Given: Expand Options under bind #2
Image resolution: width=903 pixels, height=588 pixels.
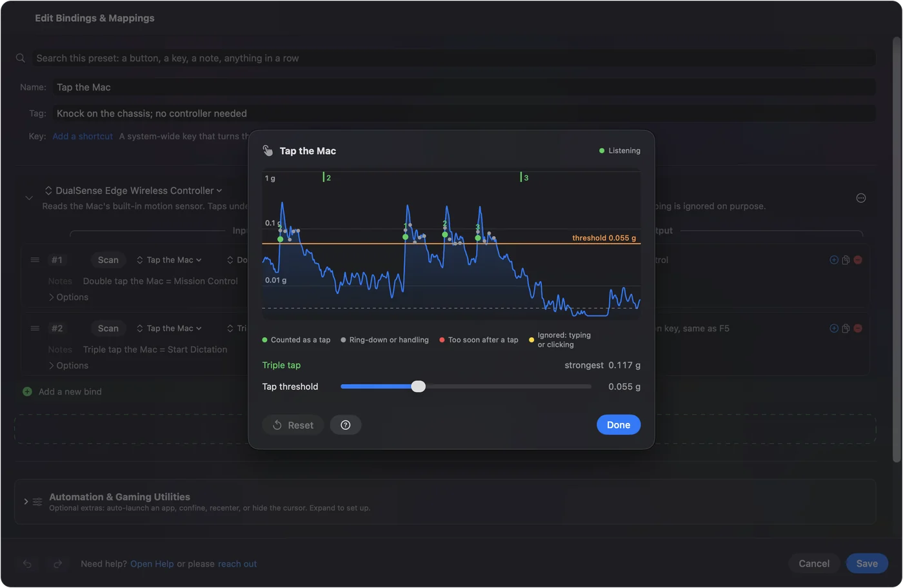Looking at the screenshot, I should [68, 366].
